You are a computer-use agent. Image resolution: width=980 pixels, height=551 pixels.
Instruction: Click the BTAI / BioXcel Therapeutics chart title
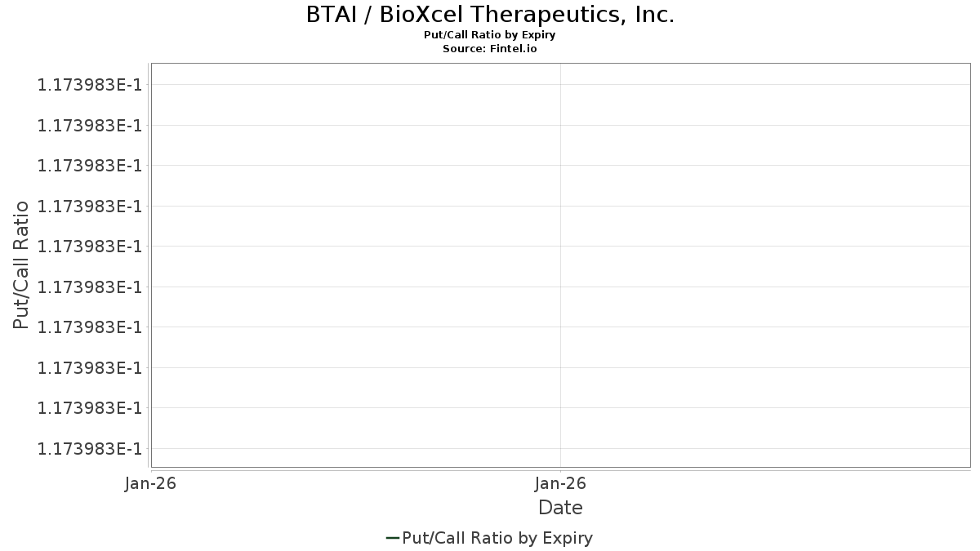tap(490, 15)
